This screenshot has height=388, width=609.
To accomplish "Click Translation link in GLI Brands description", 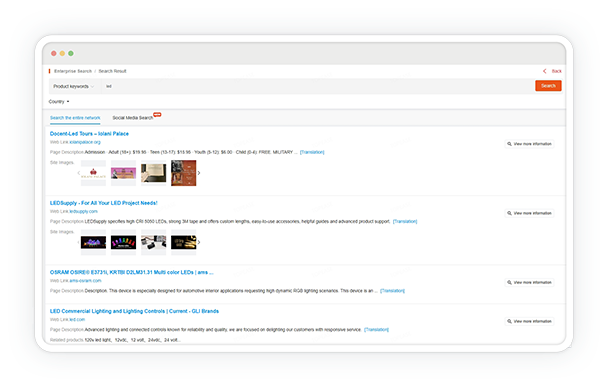I will click(376, 330).
